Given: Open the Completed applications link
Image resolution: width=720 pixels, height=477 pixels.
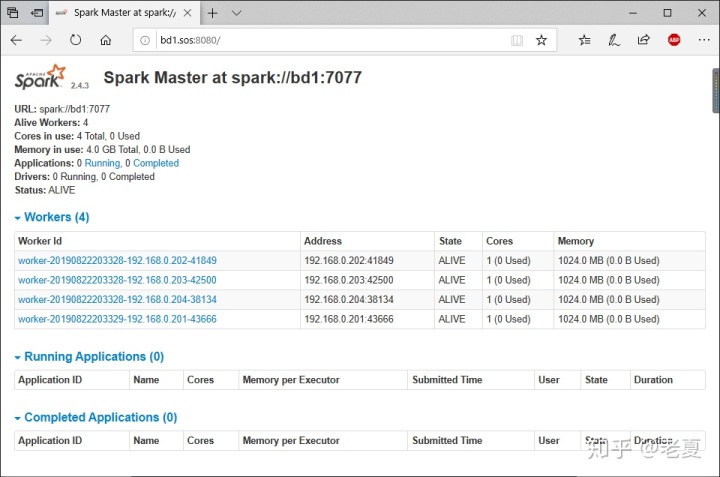Looking at the screenshot, I should (156, 163).
